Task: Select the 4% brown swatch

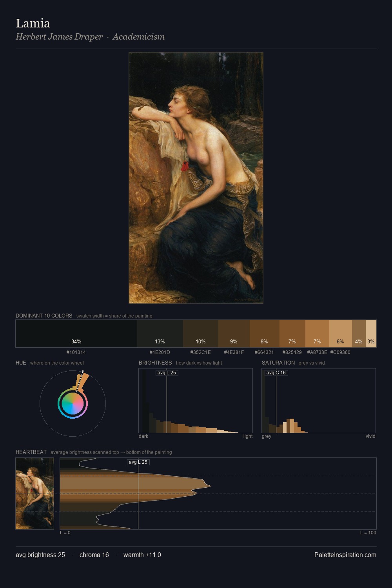Action: 359,334
